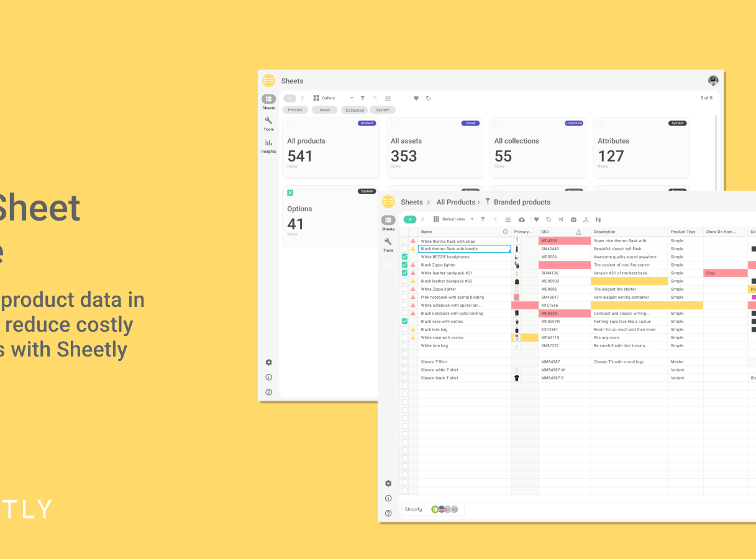Uncheck the White BEZZIE headphones row checkbox

(x=405, y=257)
